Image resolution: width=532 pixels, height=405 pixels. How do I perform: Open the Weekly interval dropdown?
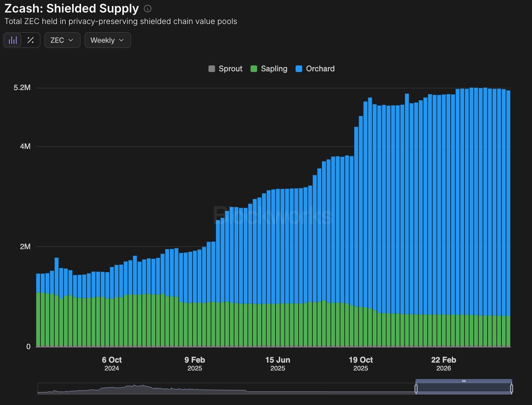click(108, 40)
